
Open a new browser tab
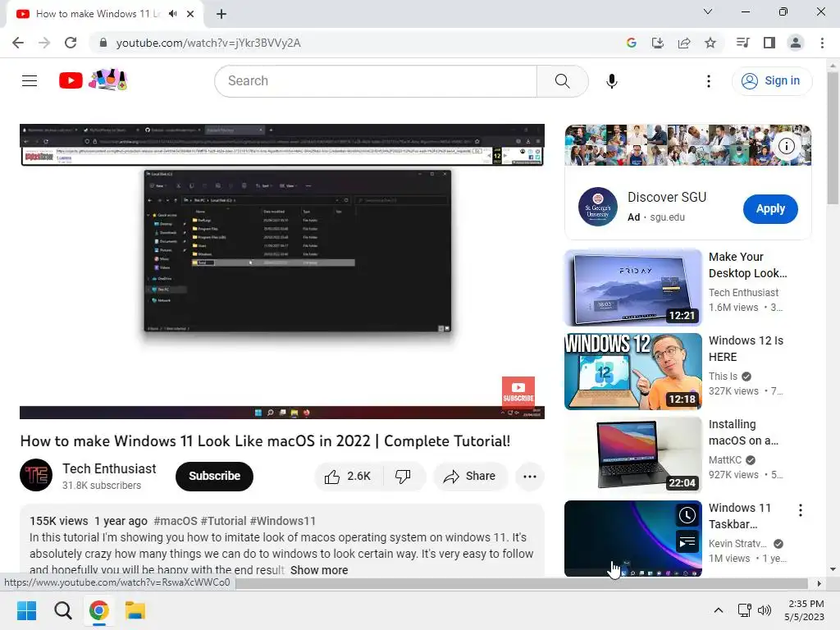coord(221,14)
